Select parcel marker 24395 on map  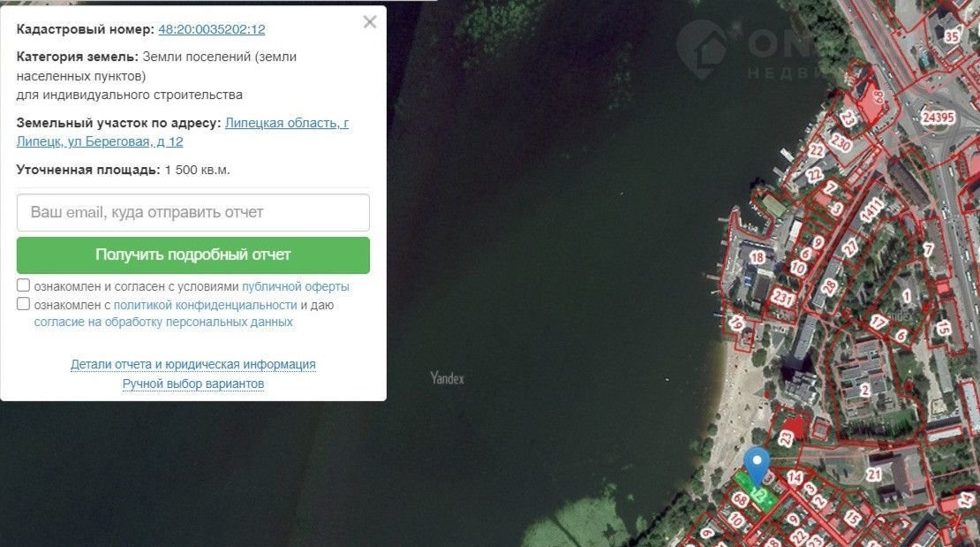[937, 117]
